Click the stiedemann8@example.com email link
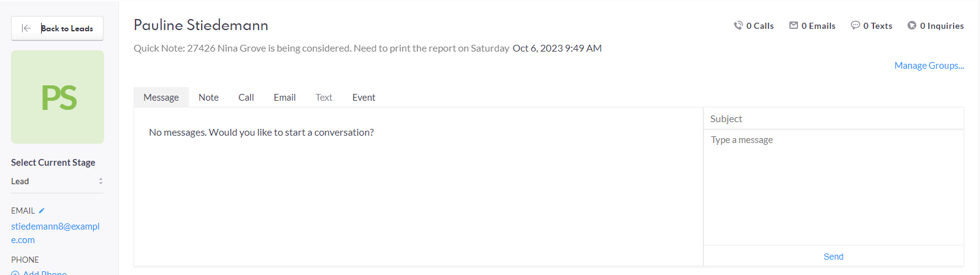Screen dimensions: 980x275 tap(55, 233)
